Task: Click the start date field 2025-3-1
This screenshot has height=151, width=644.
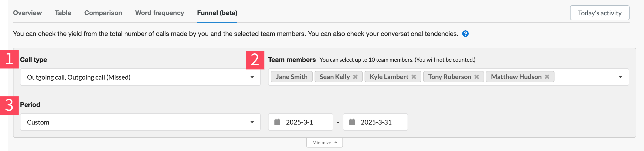Action: click(x=301, y=122)
